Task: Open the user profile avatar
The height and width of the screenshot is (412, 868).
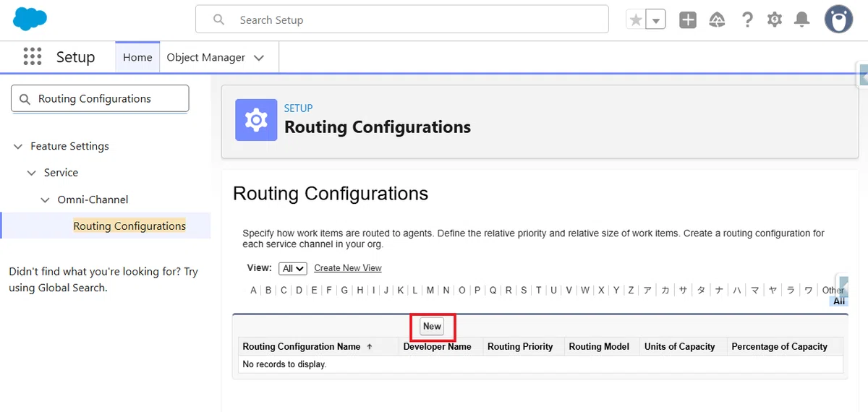Action: [839, 20]
